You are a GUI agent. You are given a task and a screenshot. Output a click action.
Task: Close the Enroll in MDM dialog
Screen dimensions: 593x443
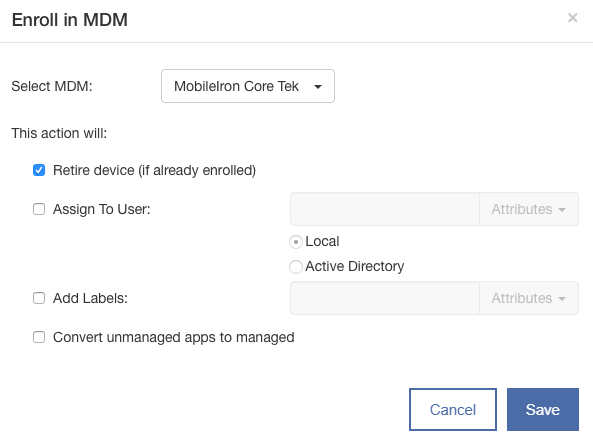pyautogui.click(x=573, y=18)
